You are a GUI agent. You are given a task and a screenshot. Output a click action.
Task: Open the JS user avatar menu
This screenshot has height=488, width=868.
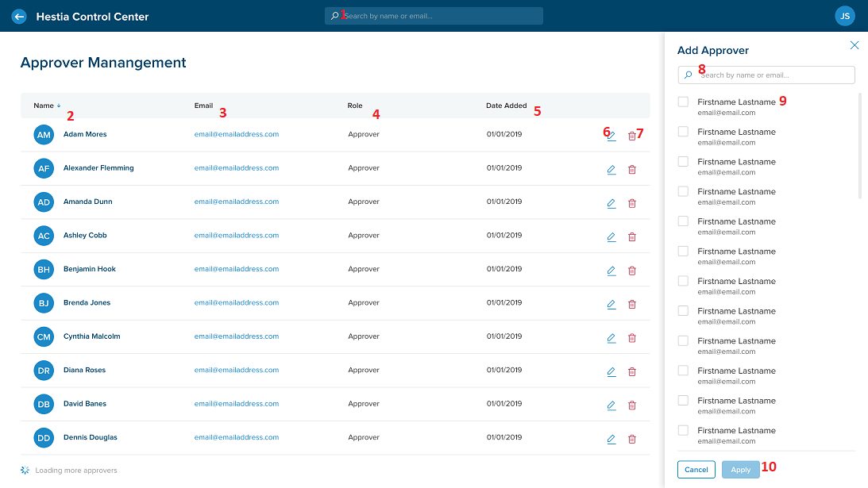pyautogui.click(x=845, y=16)
